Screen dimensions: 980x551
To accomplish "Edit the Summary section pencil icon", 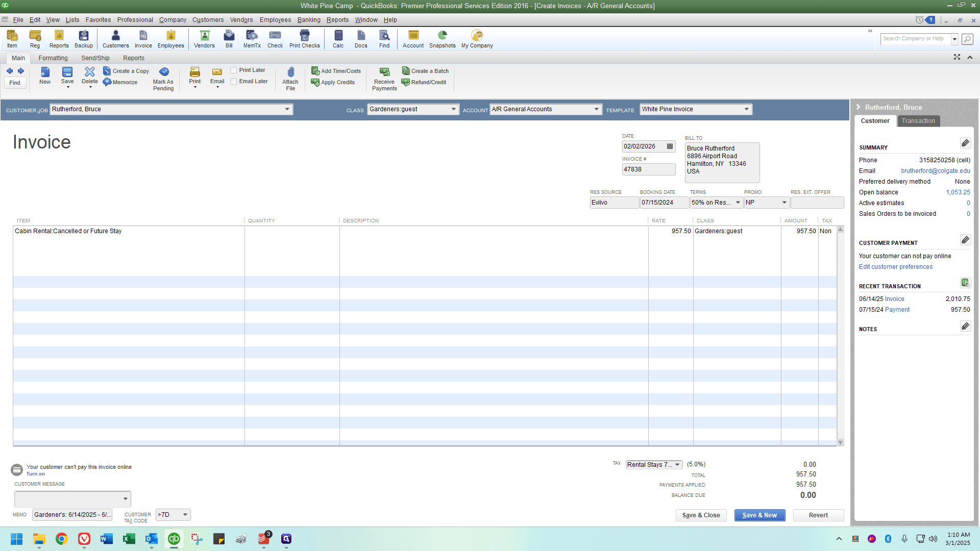I will click(x=965, y=143).
